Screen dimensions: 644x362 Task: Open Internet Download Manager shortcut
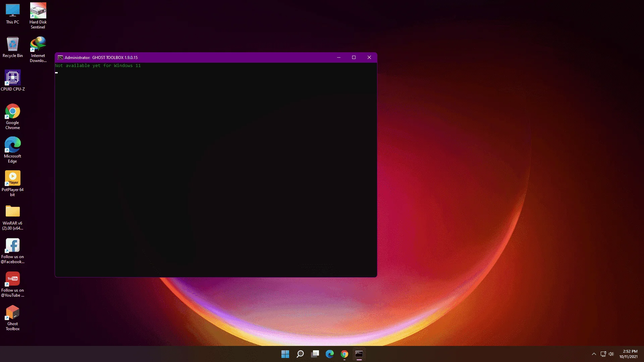pos(38,49)
